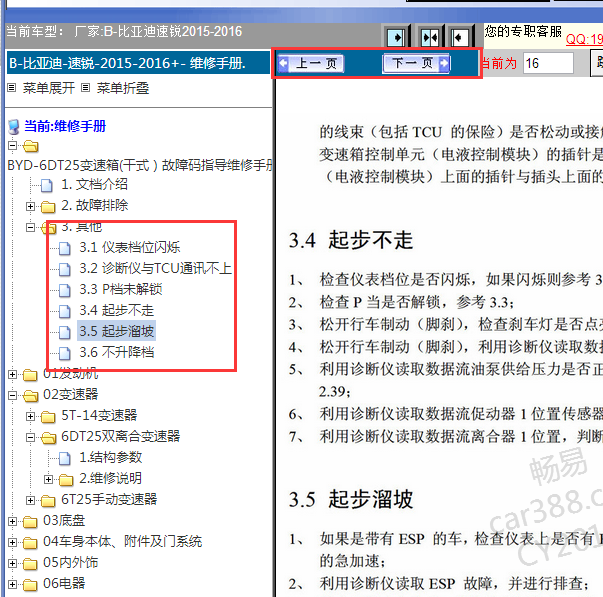
Task: Click the 3.5 起步溜坡 page icon
Action: [x=65, y=332]
